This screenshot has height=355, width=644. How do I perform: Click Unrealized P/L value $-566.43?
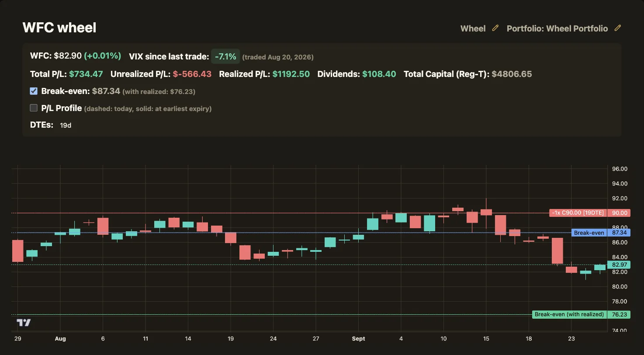pos(192,74)
